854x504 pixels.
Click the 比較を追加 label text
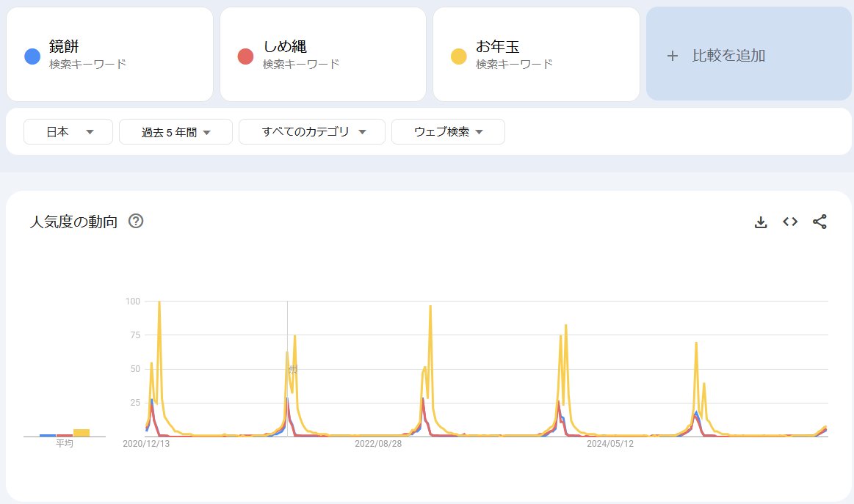pos(728,56)
